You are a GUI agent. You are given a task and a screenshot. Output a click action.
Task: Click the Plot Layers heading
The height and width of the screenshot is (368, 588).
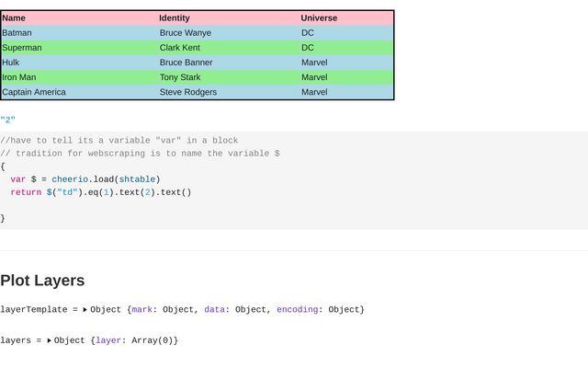(x=42, y=281)
